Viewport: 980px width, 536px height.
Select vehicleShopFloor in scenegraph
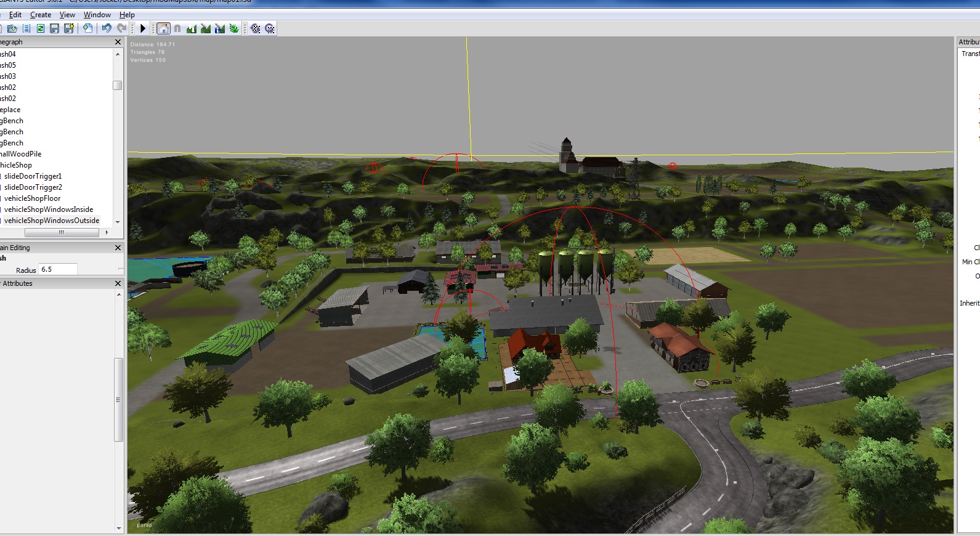pos(32,198)
